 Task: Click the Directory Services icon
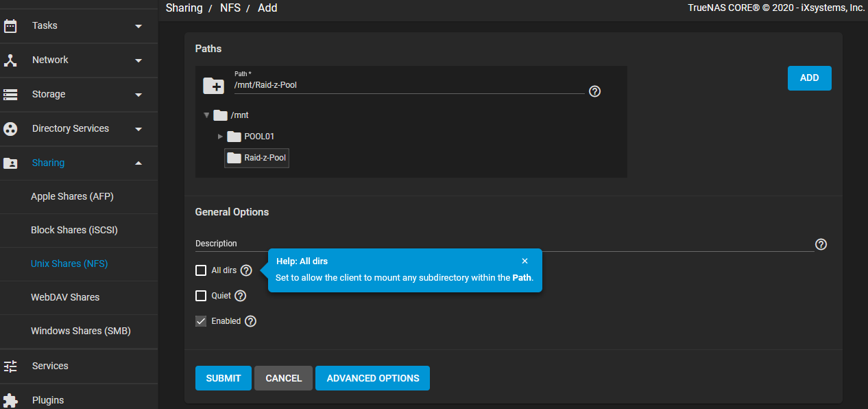[10, 129]
